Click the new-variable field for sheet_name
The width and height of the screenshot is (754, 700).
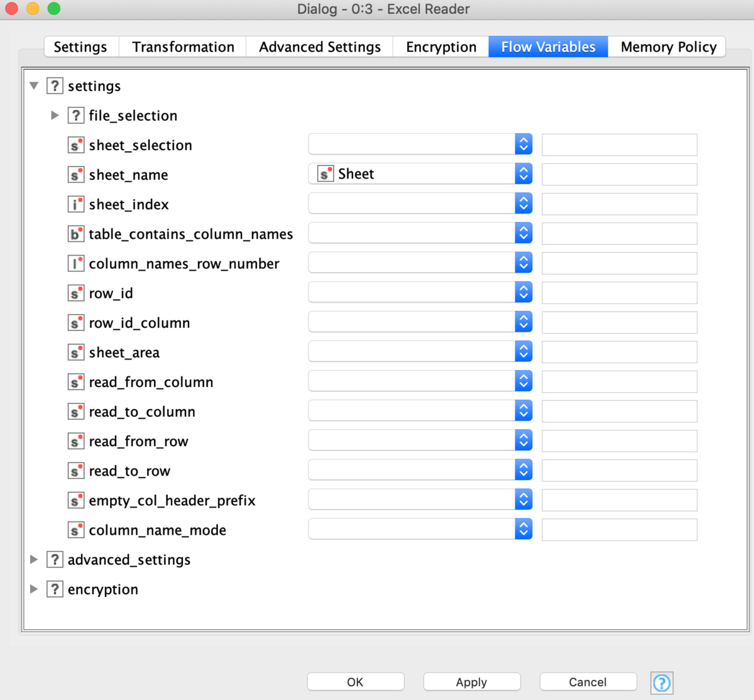pos(620,174)
